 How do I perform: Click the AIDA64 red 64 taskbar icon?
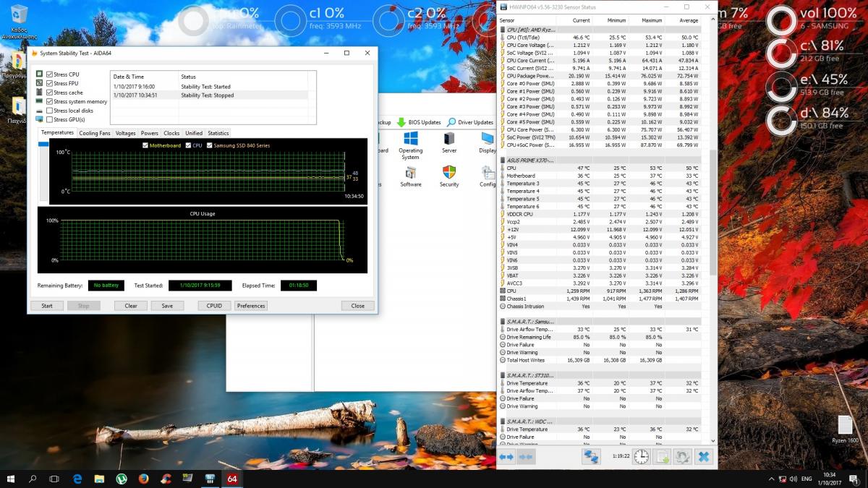pyautogui.click(x=232, y=479)
